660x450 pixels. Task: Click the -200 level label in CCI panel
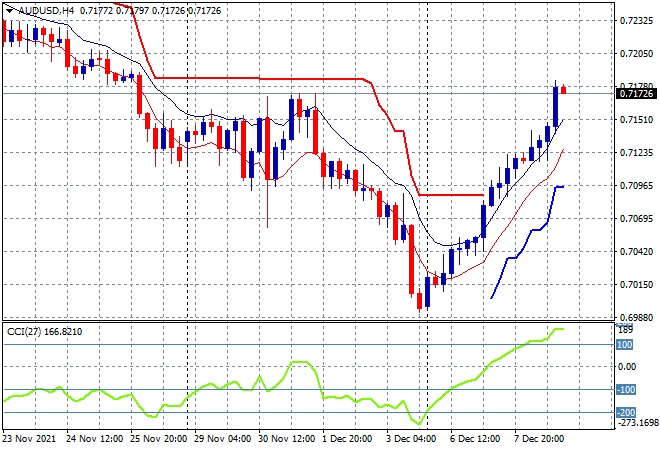coord(627,412)
